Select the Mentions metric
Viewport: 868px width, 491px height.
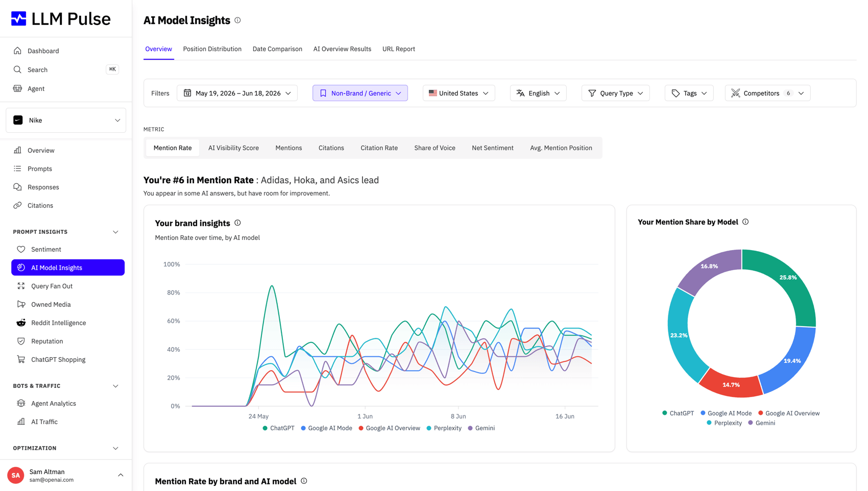[288, 148]
